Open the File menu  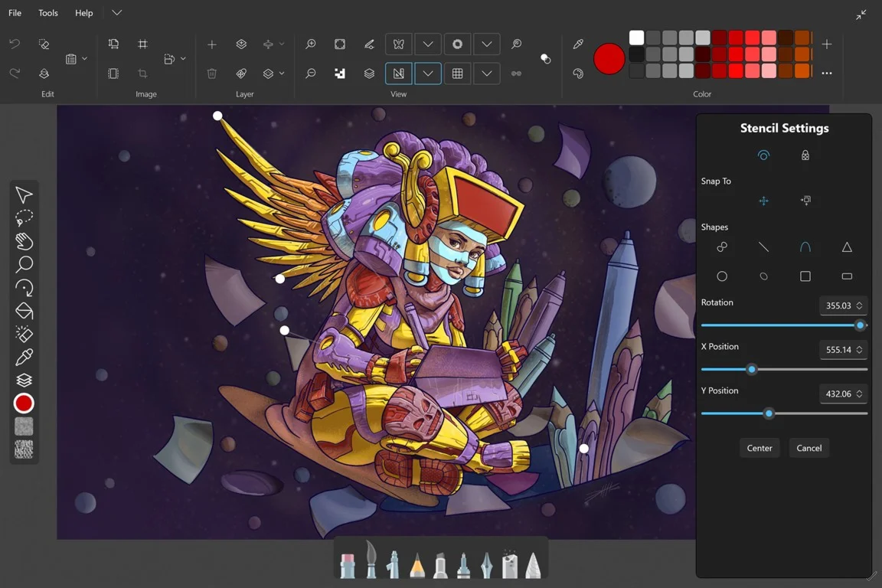[x=15, y=13]
